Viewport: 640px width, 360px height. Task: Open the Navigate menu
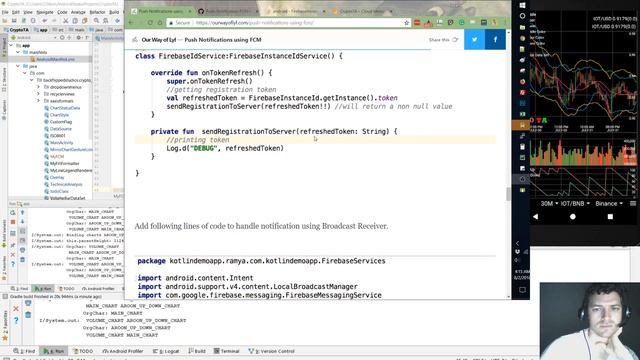45,12
